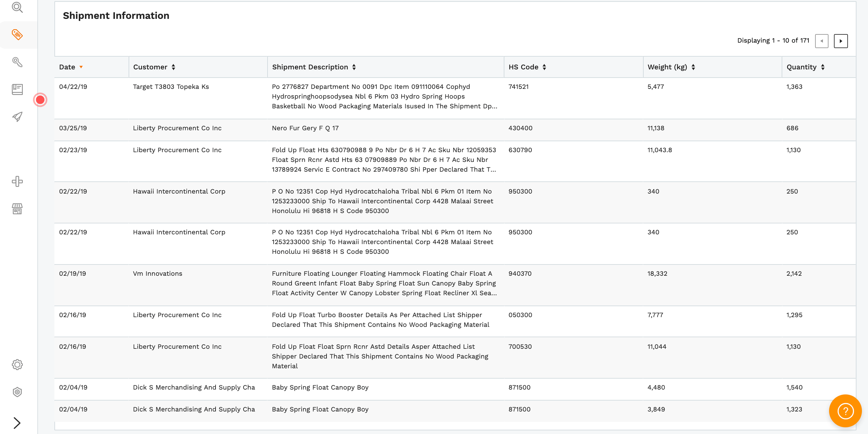Click the Nero Fur Gery F Q 17 description
This screenshot has height=434, width=868.
pyautogui.click(x=305, y=128)
